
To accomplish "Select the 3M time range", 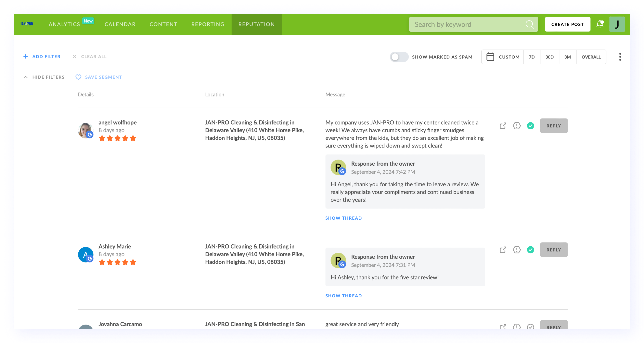I will 567,57.
